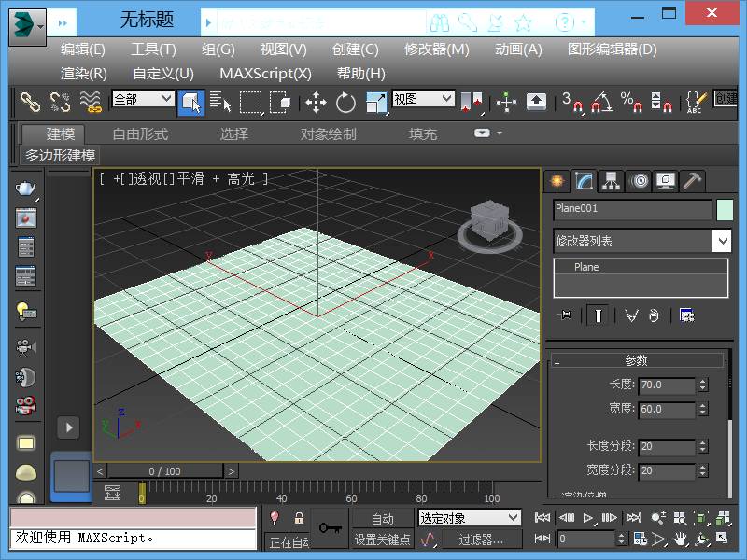Click Select and Manipulate icon
This screenshot has height=560, width=747.
pos(506,102)
